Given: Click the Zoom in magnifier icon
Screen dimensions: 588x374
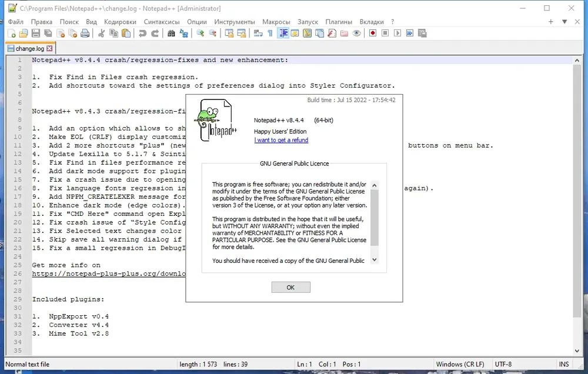Looking at the screenshot, I should [201, 34].
